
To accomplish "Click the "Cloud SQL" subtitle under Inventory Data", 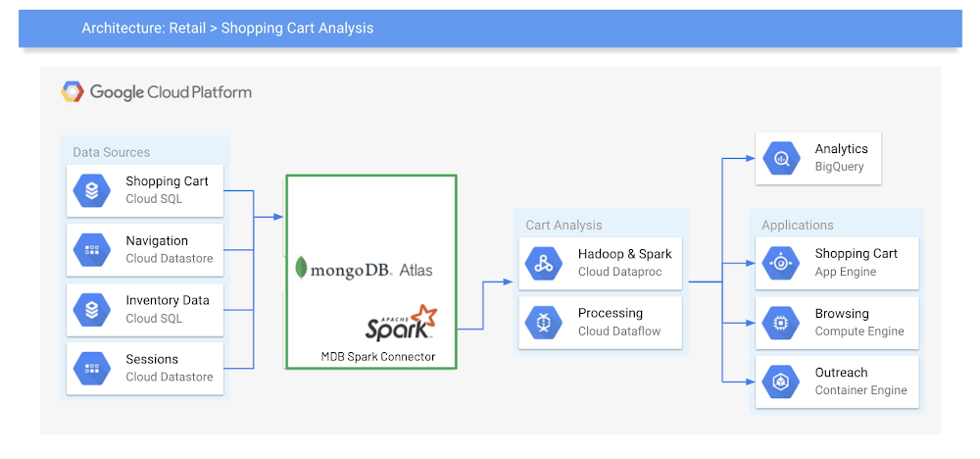I will click(x=155, y=319).
